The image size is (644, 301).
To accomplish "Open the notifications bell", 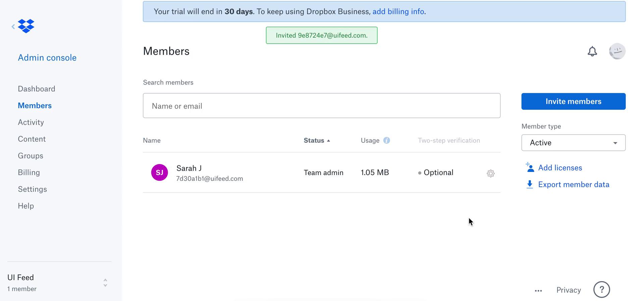I will point(592,51).
